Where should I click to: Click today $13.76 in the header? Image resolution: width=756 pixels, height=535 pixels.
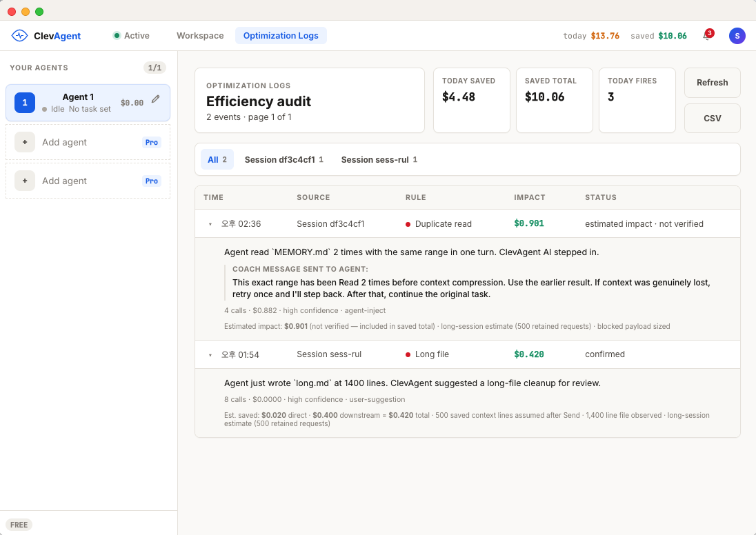(591, 36)
